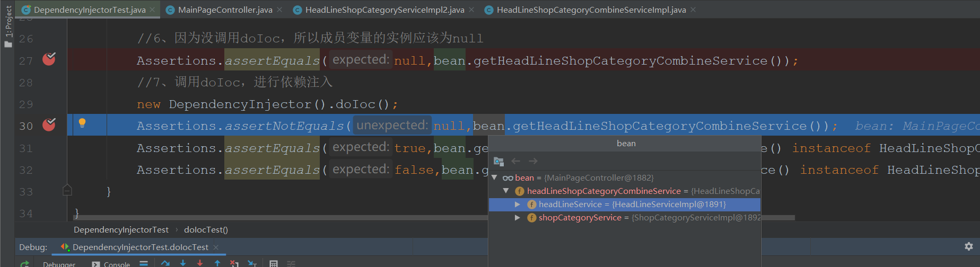Image resolution: width=980 pixels, height=267 pixels.
Task: Open the Project tool window
Action: [8, 26]
